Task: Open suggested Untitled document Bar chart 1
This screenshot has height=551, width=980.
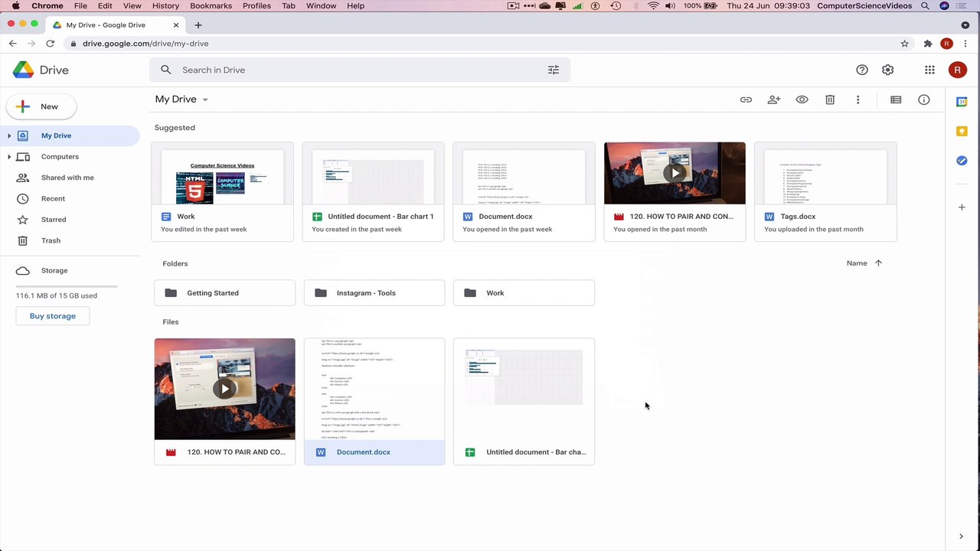Action: 373,191
